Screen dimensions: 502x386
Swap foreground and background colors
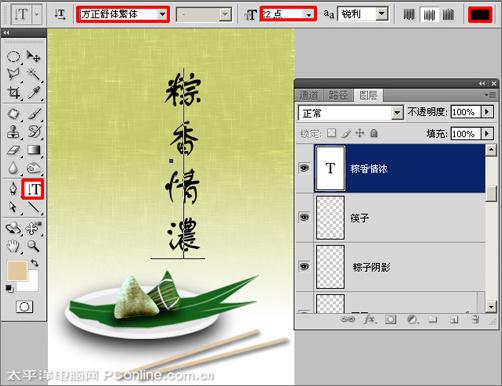click(x=34, y=263)
